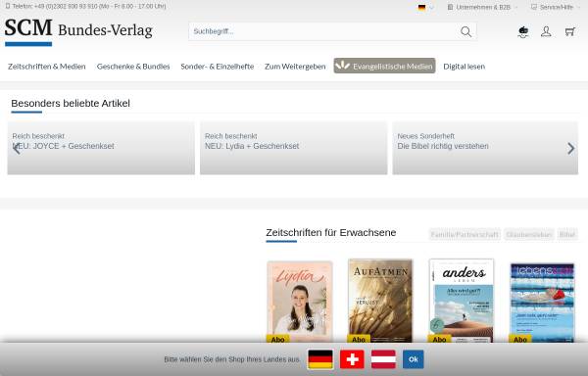Go to previous popular article slide
The image size is (588, 376).
pos(16,149)
